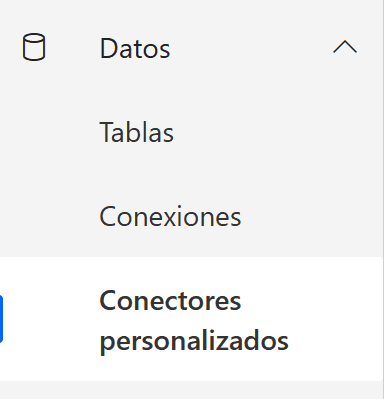Click the word 'personalizados' in selected item
384x399 pixels.
(x=194, y=341)
